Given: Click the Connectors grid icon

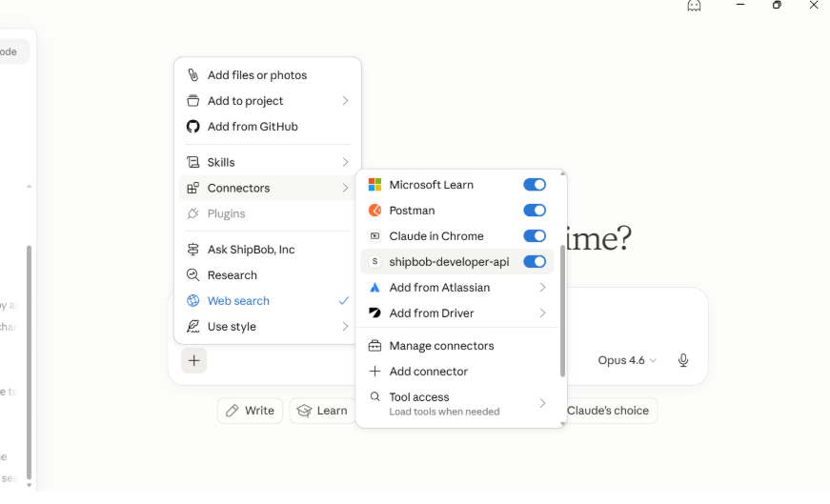Looking at the screenshot, I should point(193,188).
